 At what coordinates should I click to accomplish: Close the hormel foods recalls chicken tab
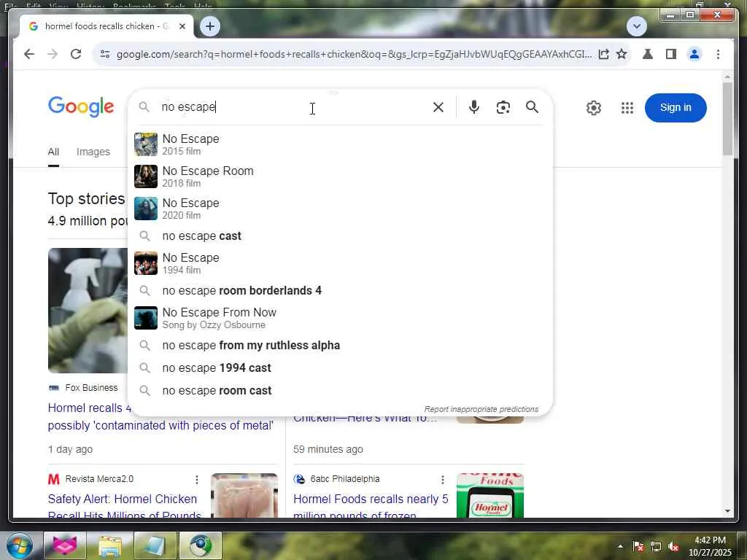tap(182, 26)
